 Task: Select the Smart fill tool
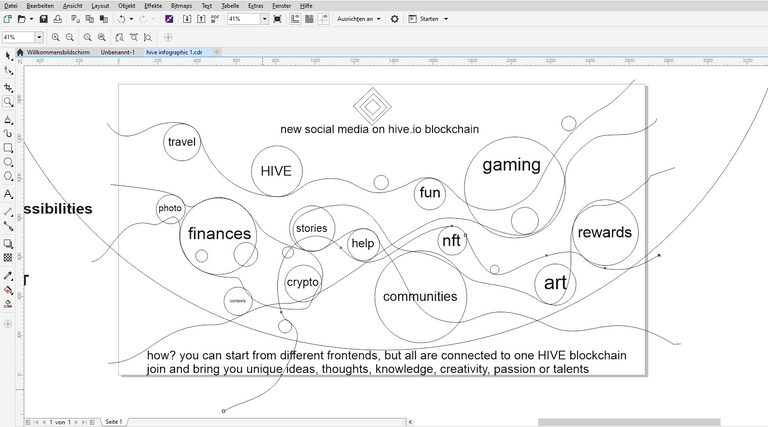coord(8,304)
